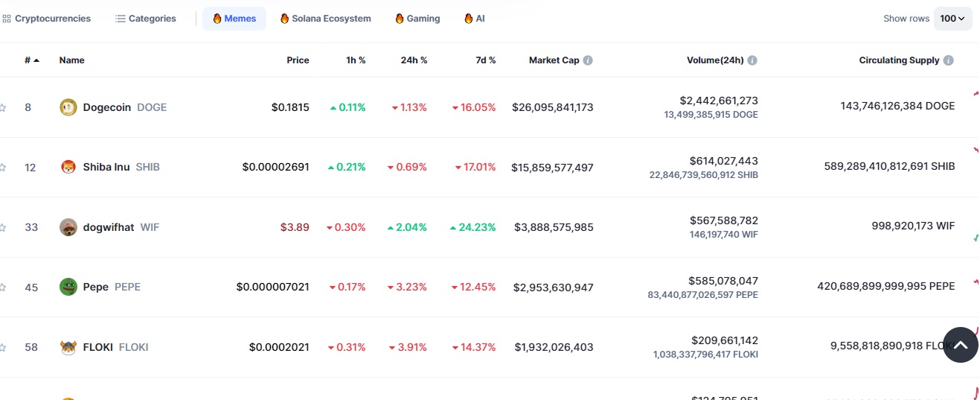Open the Shiba Inu SHIB link
This screenshot has height=400, width=980.
pyautogui.click(x=121, y=167)
